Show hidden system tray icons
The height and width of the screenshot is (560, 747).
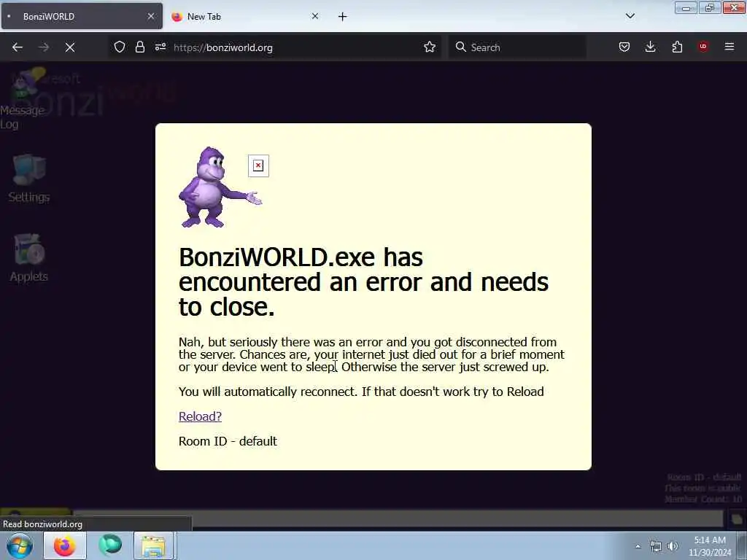tap(638, 546)
